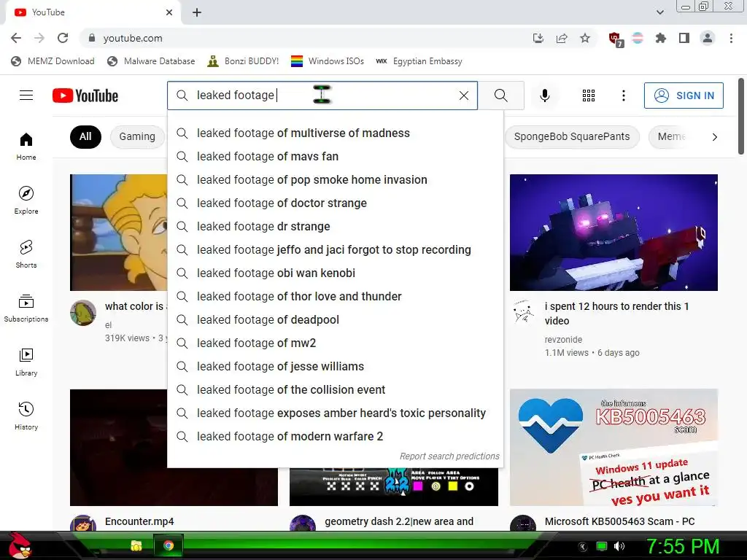This screenshot has width=747, height=560.
Task: Choose suggestion 'leaked footage of deadpool'
Action: 336,320
